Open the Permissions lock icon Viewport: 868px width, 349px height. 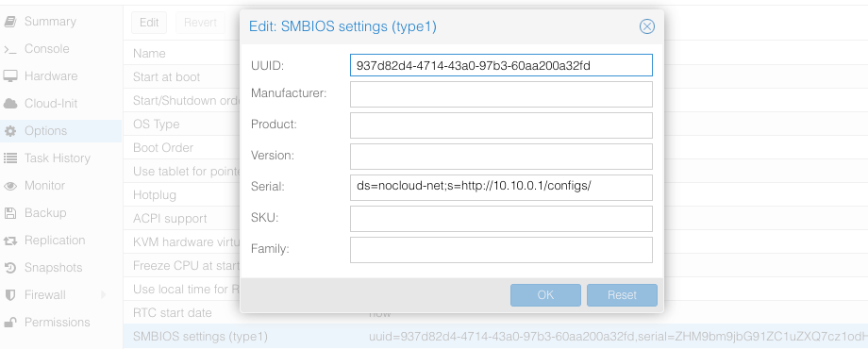coord(10,323)
